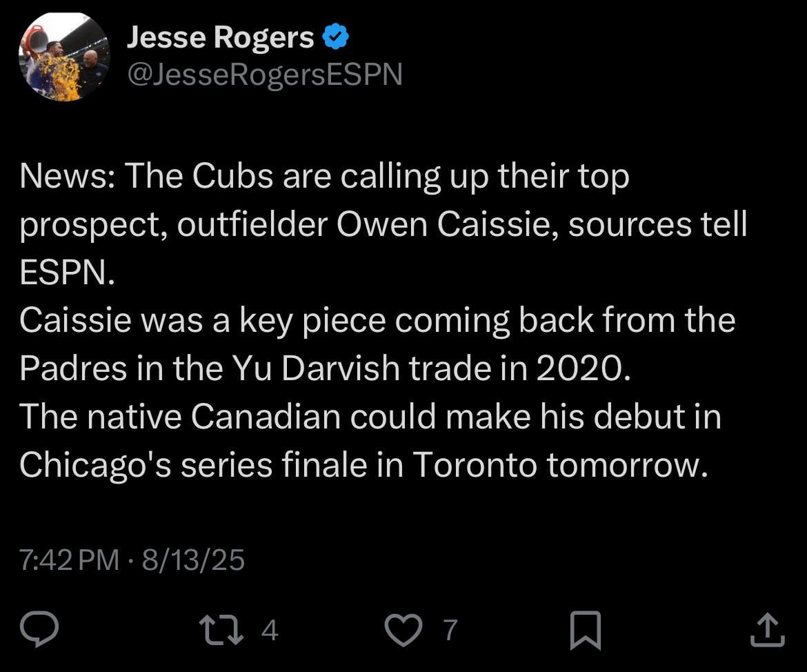Click Jesse Rogers' profile picture

62,55
